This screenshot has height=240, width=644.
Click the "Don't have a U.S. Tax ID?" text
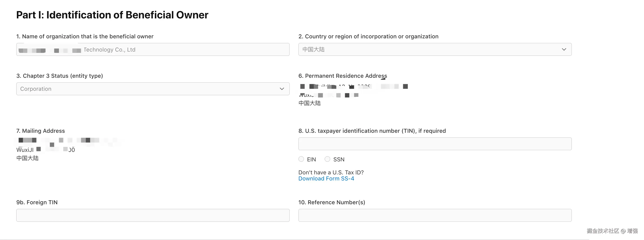click(x=331, y=172)
